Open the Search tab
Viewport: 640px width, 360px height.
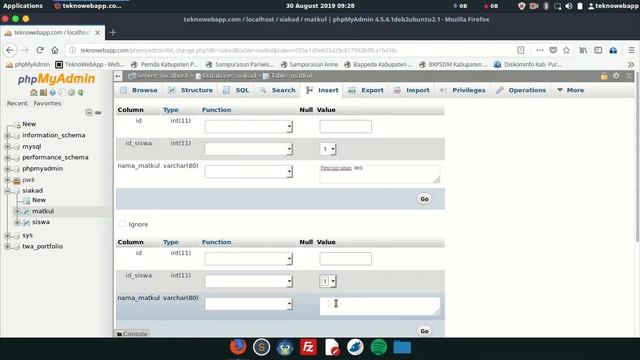(x=277, y=90)
